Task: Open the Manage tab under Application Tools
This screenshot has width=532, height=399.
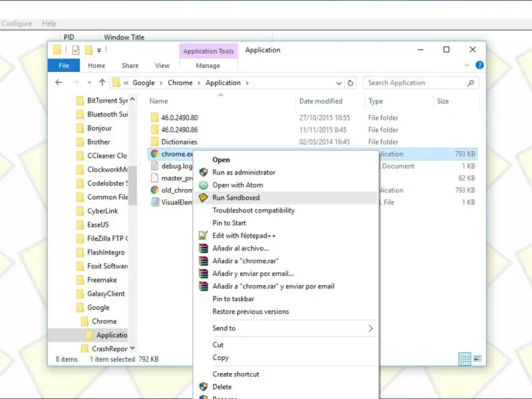Action: point(208,65)
